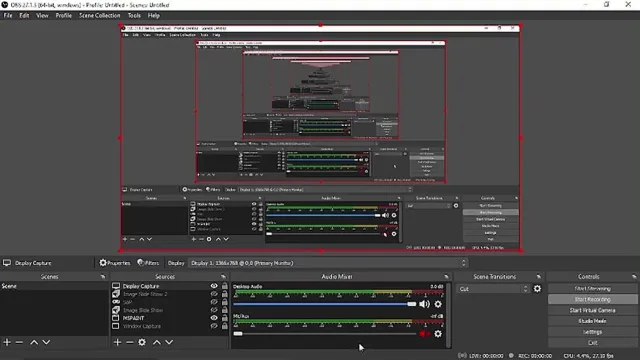Open the Scene Collection menu
The image size is (640, 360).
[100, 16]
